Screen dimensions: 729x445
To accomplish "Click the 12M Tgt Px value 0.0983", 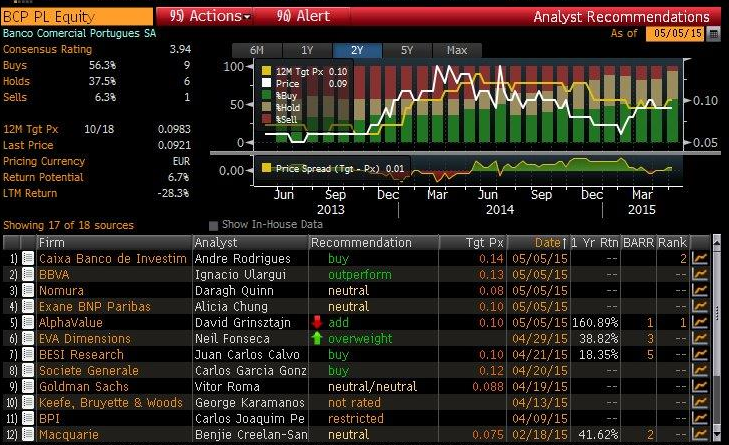I will [x=174, y=129].
